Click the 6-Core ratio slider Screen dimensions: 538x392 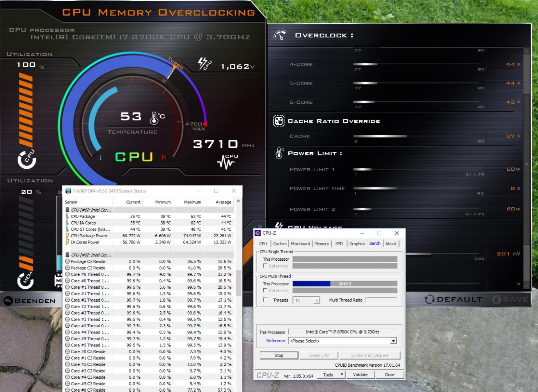415,102
